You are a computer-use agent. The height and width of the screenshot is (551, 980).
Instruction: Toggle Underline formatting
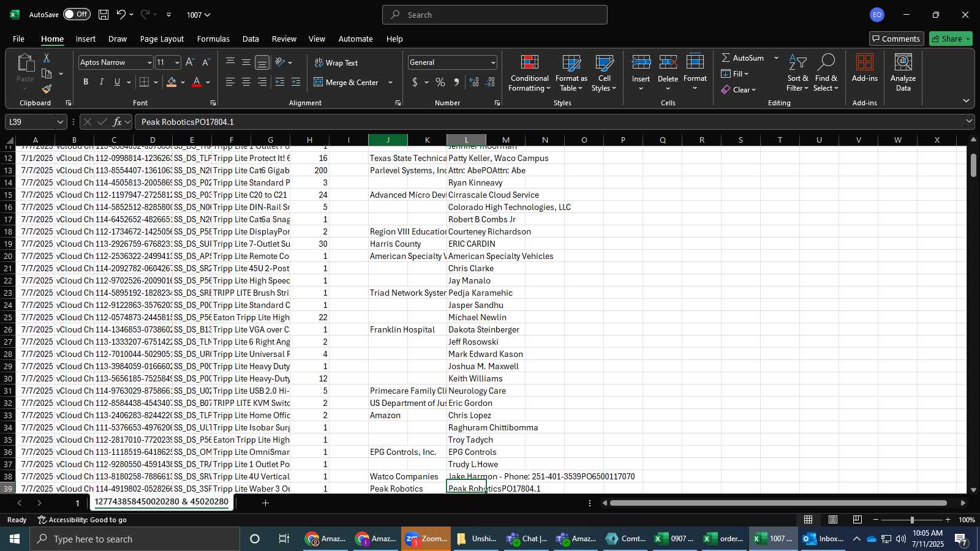[x=117, y=82]
